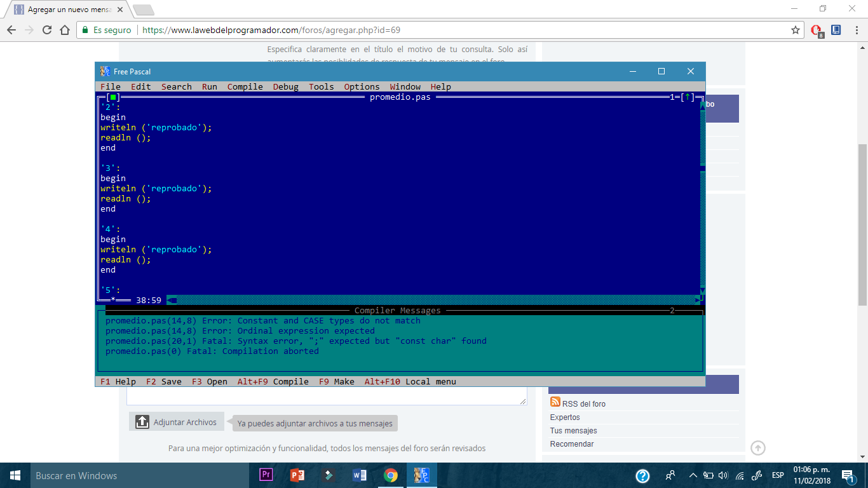Click F9 Make in the status line
Viewport: 868px width, 488px height.
(337, 382)
